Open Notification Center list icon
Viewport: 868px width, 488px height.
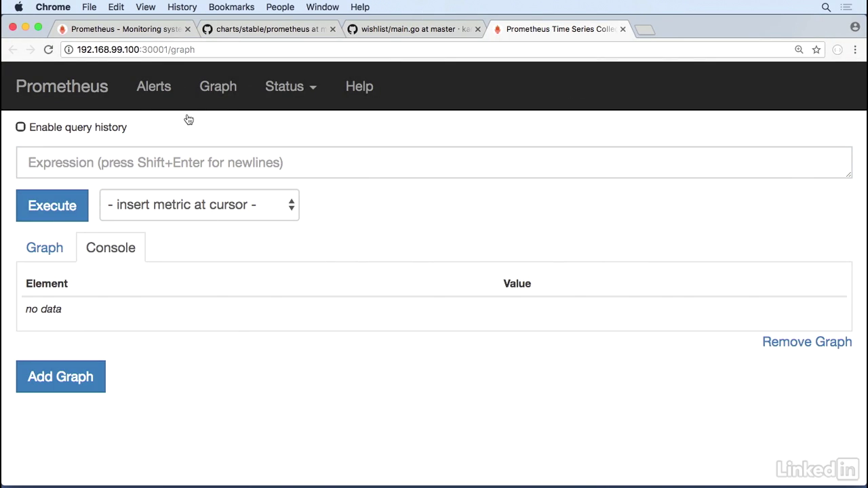pos(846,7)
